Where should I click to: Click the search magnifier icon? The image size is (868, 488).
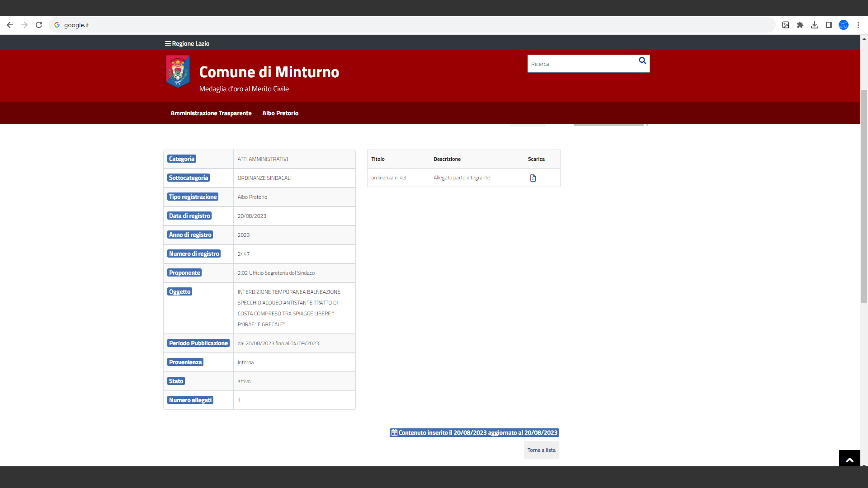pyautogui.click(x=642, y=61)
